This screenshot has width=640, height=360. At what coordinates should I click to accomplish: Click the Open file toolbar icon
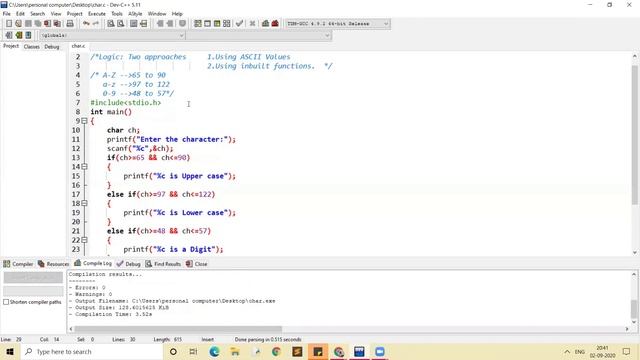click(18, 24)
